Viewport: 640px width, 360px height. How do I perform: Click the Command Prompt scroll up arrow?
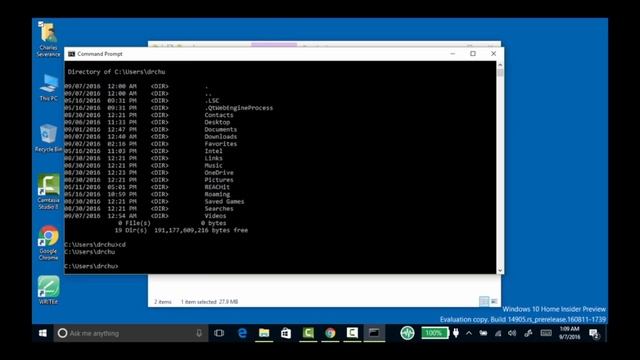pyautogui.click(x=500, y=65)
